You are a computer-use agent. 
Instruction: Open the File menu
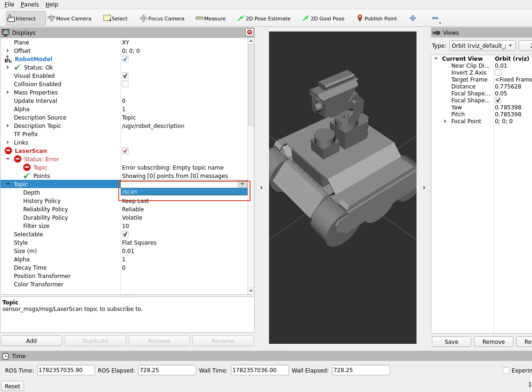[9, 5]
